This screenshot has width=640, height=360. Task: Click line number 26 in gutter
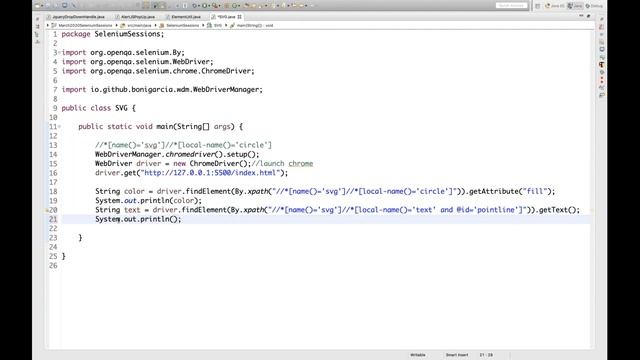[53, 266]
